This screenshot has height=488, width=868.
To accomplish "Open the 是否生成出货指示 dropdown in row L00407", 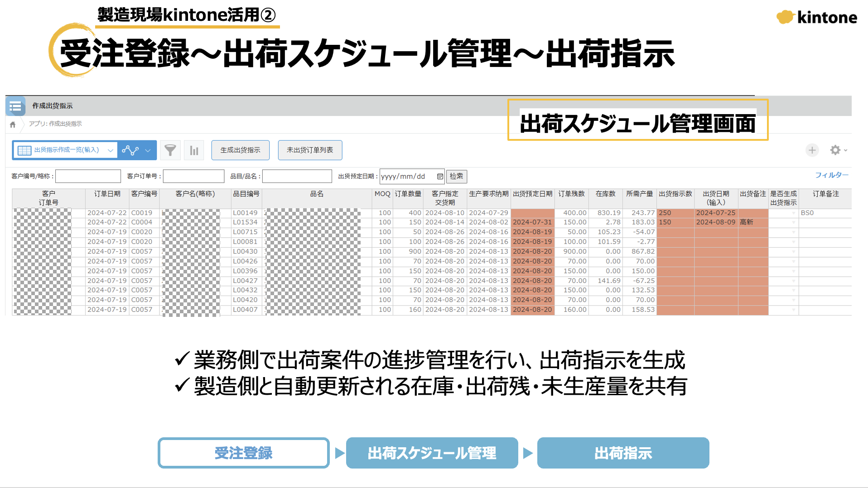I will tap(793, 310).
